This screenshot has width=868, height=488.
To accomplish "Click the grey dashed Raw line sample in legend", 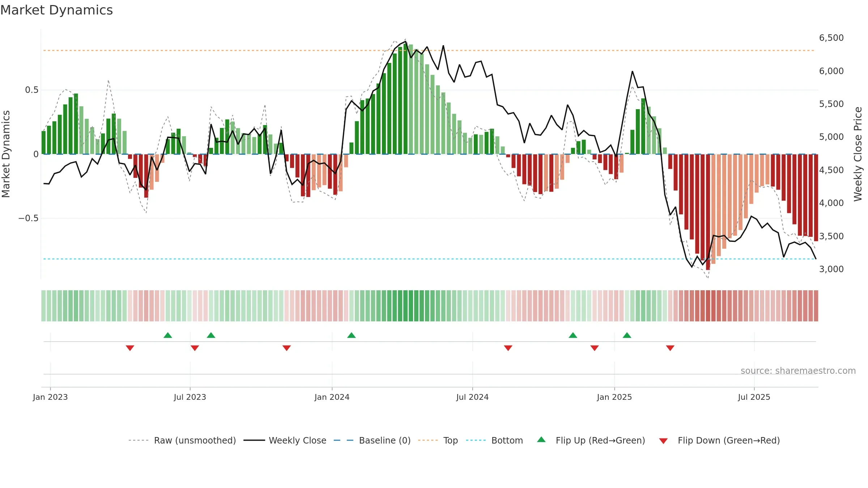I will point(139,440).
